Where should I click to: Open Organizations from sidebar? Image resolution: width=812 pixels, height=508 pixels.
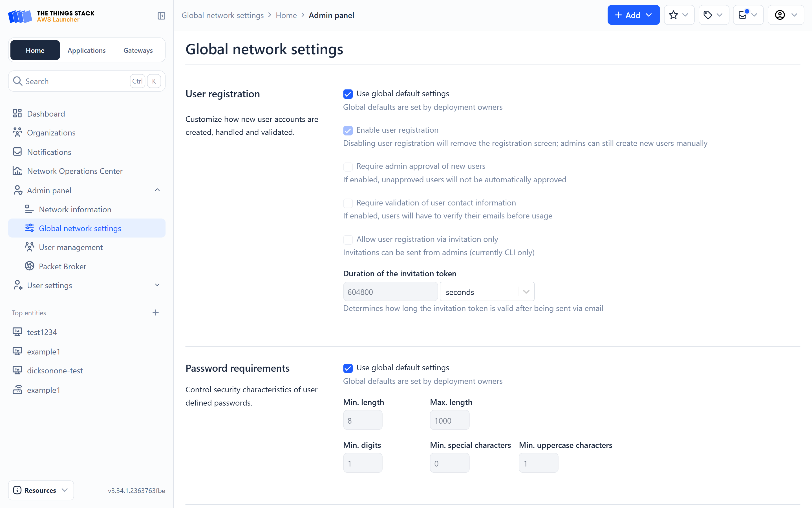[x=87, y=132]
